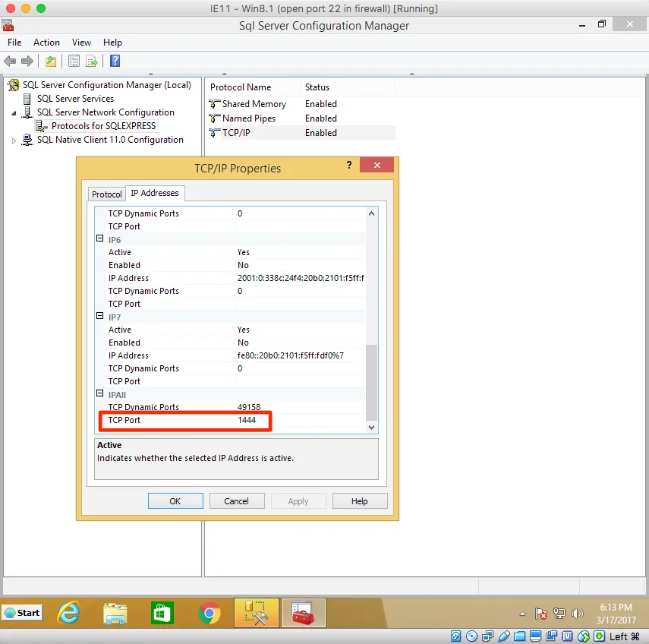649x644 pixels.
Task: Open the File menu
Action: point(14,43)
